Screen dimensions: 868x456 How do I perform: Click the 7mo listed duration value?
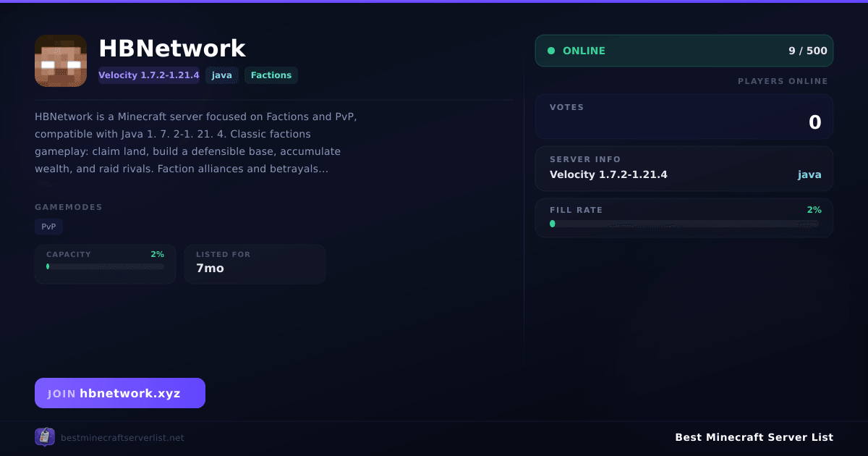tap(210, 268)
